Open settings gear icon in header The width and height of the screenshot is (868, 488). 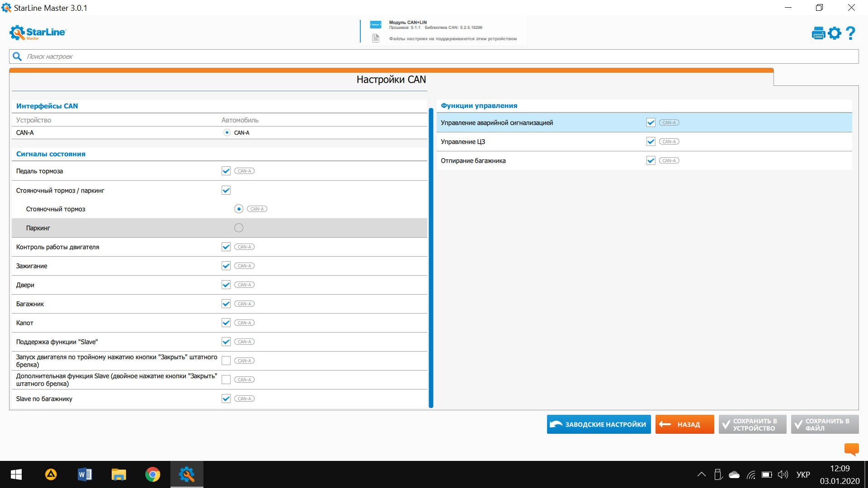pyautogui.click(x=835, y=33)
